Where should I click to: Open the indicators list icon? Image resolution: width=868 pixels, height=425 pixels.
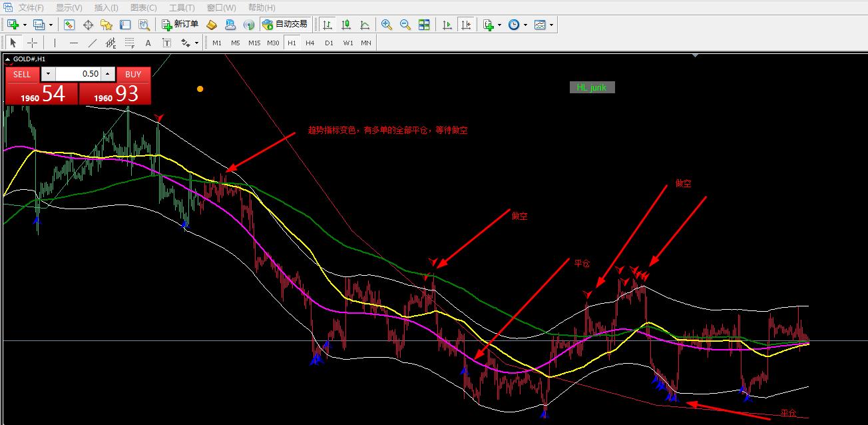(489, 25)
